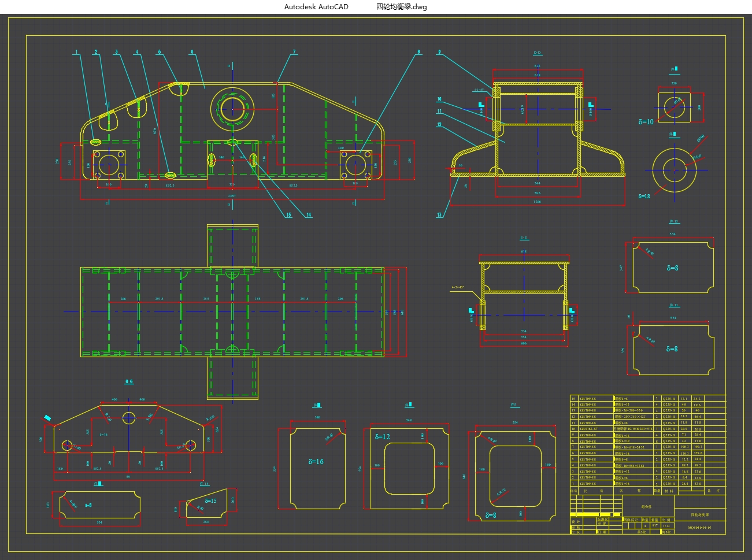Click the 组合件 cell in the title block
Viewport: 752px width, 560px height.
point(646,506)
